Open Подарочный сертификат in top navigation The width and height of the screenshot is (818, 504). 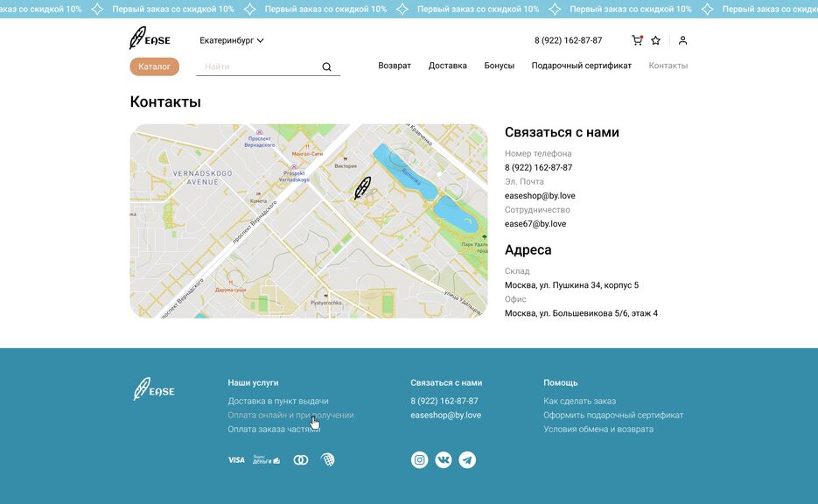tap(581, 66)
